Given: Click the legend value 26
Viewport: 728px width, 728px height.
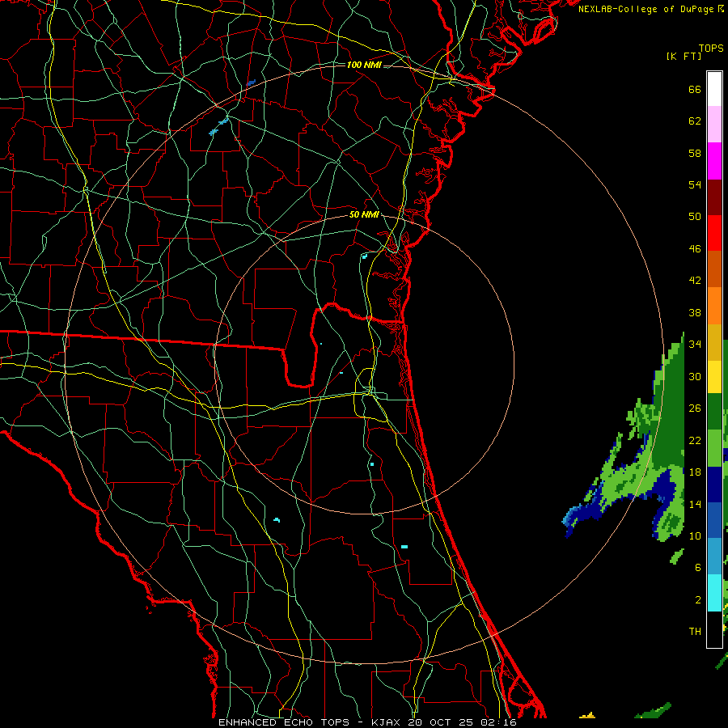Looking at the screenshot, I should pyautogui.click(x=695, y=408).
